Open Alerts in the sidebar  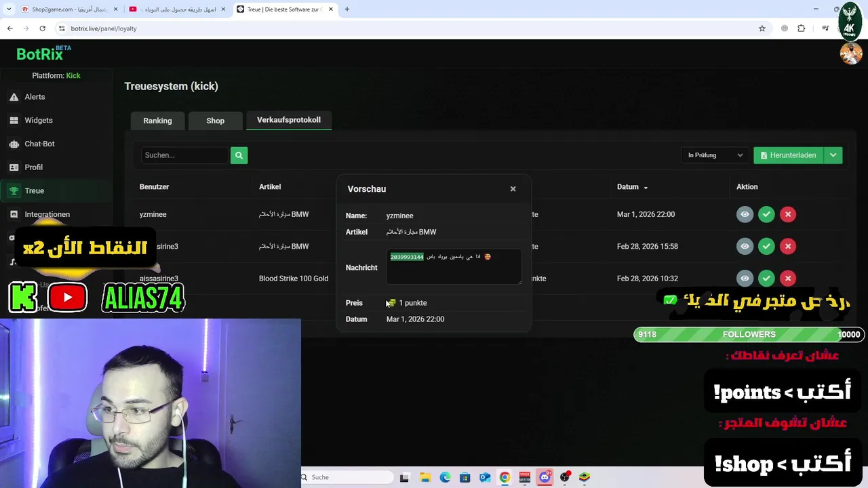tap(35, 97)
